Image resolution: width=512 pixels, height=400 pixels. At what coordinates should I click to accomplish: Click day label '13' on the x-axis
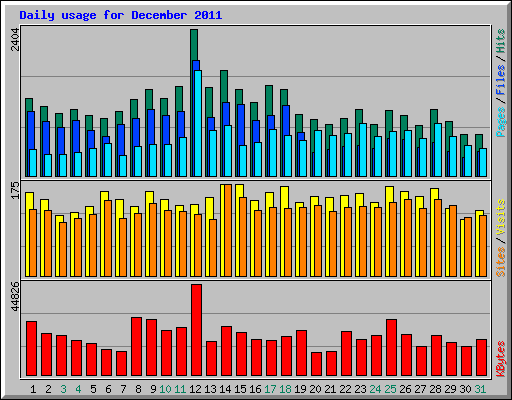pos(210,389)
